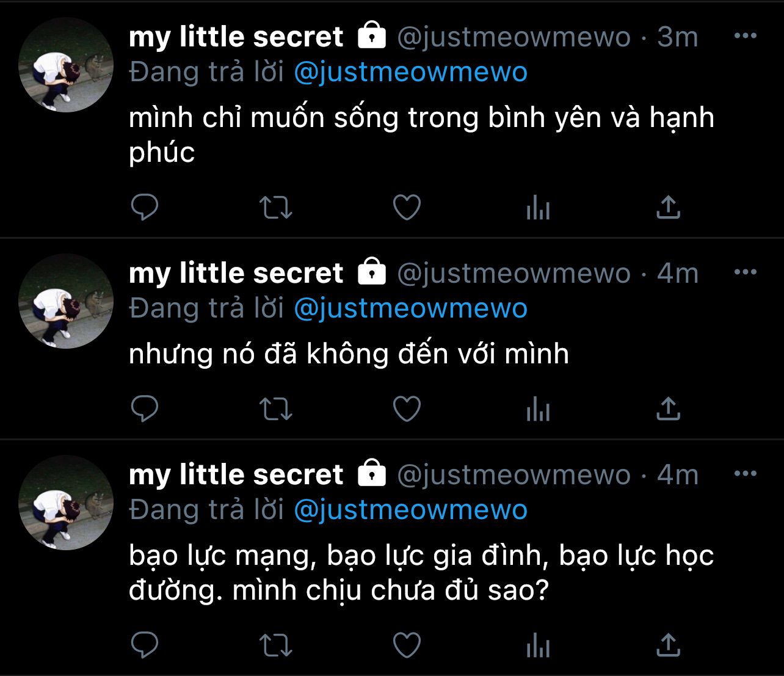784x676 pixels.
Task: Like 'nhưng nó đã không đến với mình' tweet
Action: point(407,409)
